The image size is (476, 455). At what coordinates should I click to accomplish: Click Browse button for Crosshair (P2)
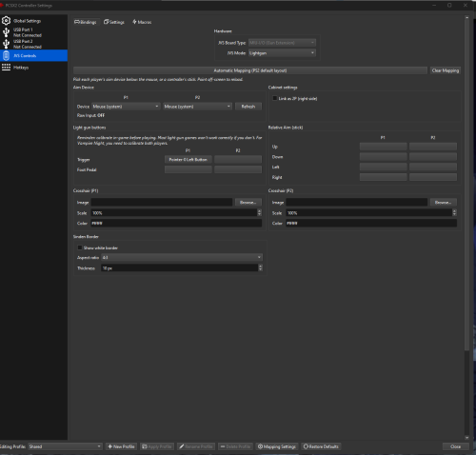coord(444,203)
